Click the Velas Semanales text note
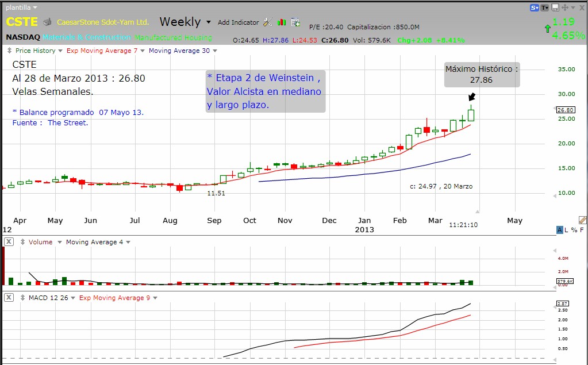The height and width of the screenshot is (365, 588). point(52,91)
